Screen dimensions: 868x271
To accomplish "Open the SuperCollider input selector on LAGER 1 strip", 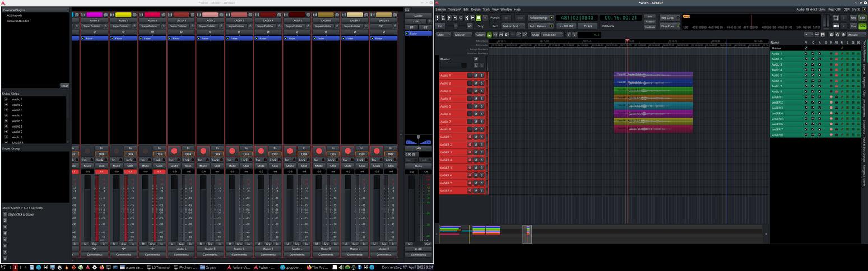I will (x=179, y=26).
